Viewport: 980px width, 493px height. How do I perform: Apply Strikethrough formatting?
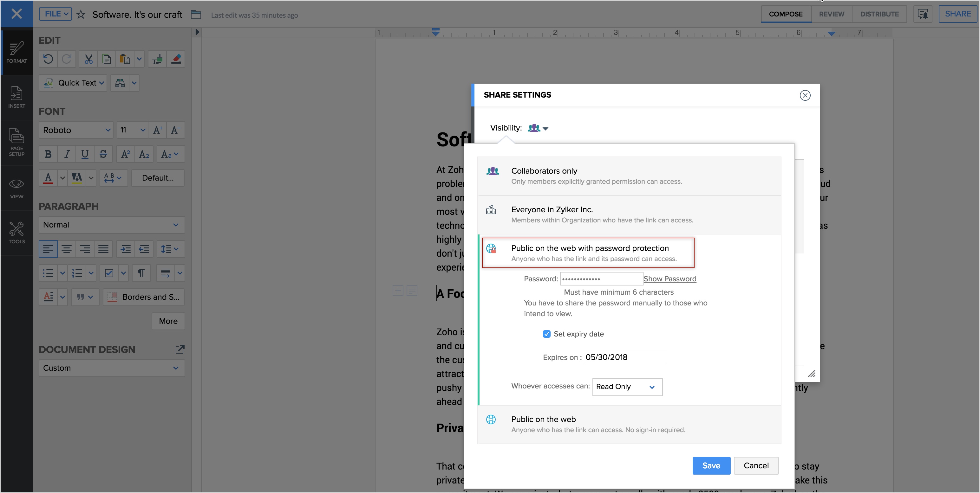tap(103, 154)
